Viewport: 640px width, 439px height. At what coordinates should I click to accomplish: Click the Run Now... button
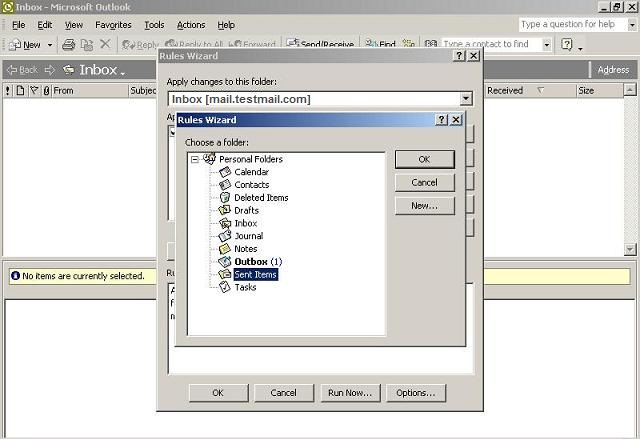pyautogui.click(x=350, y=393)
